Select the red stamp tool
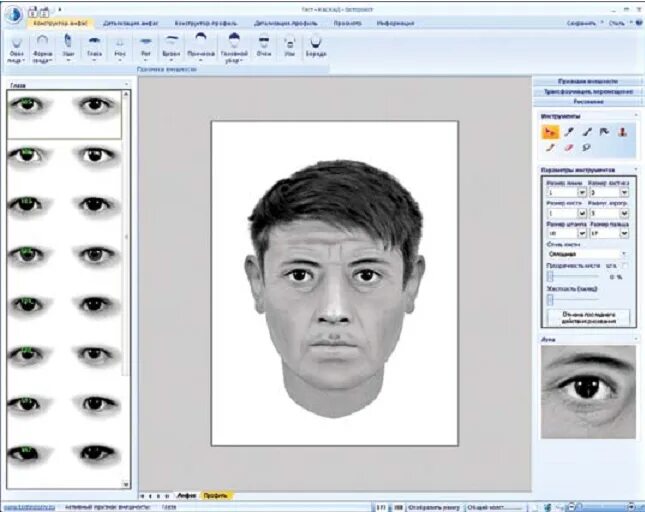Viewport: 645px width, 512px height. click(623, 132)
